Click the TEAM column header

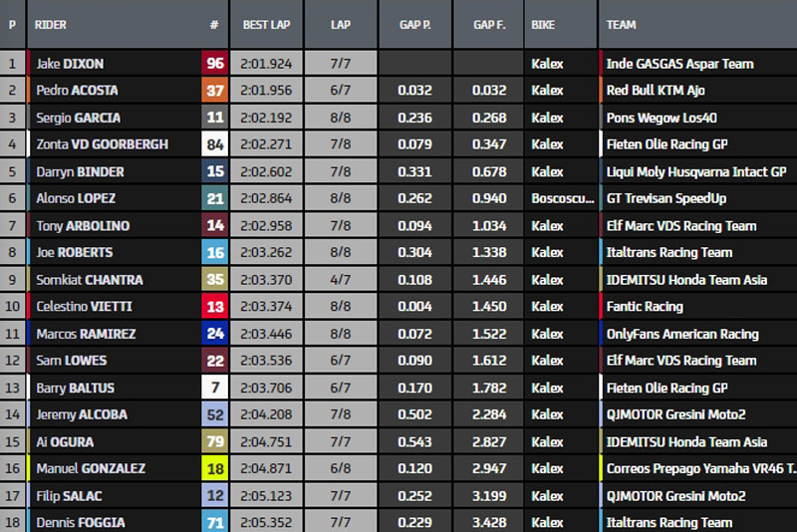tap(623, 24)
